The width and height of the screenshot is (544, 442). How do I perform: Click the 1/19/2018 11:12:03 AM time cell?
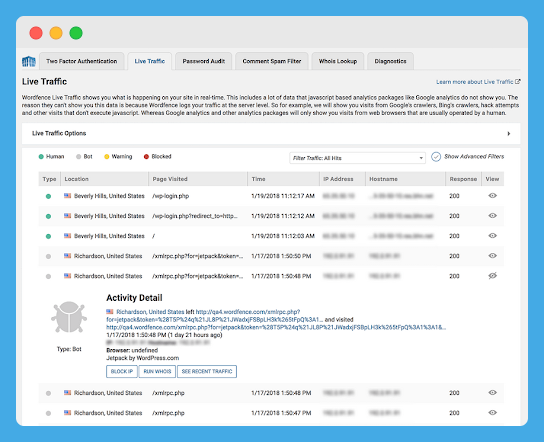[283, 236]
